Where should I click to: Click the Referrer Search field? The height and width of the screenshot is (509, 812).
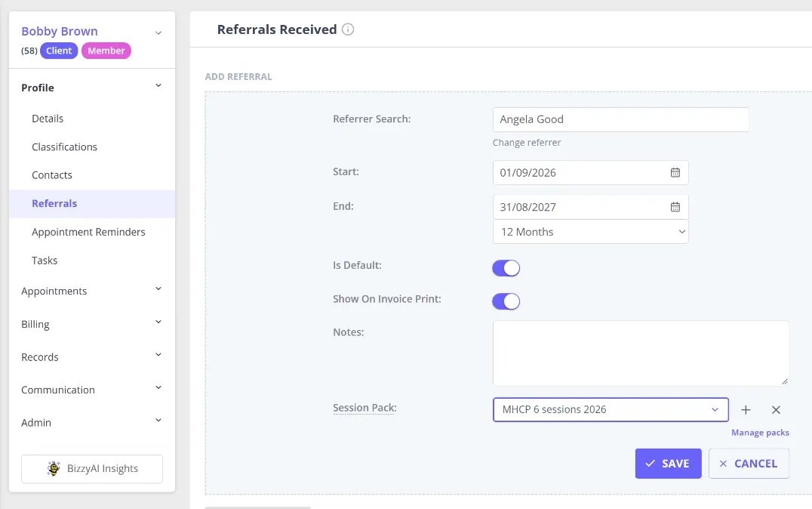pos(620,120)
